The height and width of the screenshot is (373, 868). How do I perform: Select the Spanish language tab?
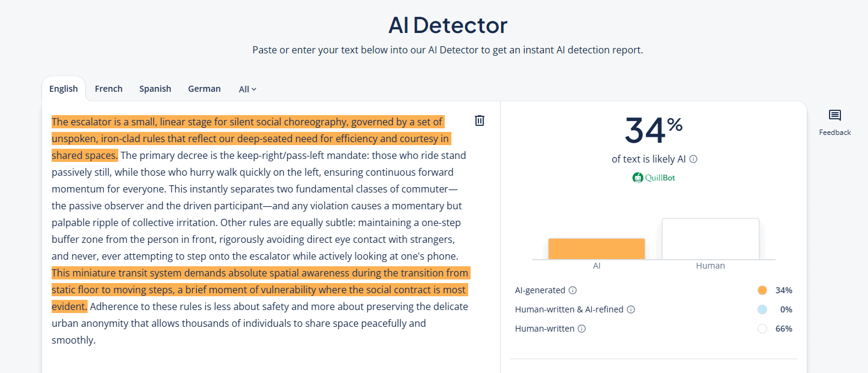(155, 89)
